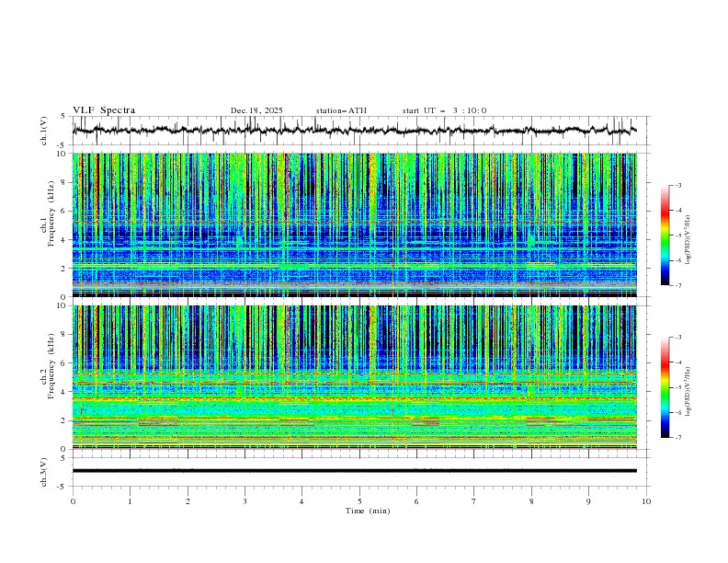Click the ch.1(V) axis label at top

click(44, 131)
